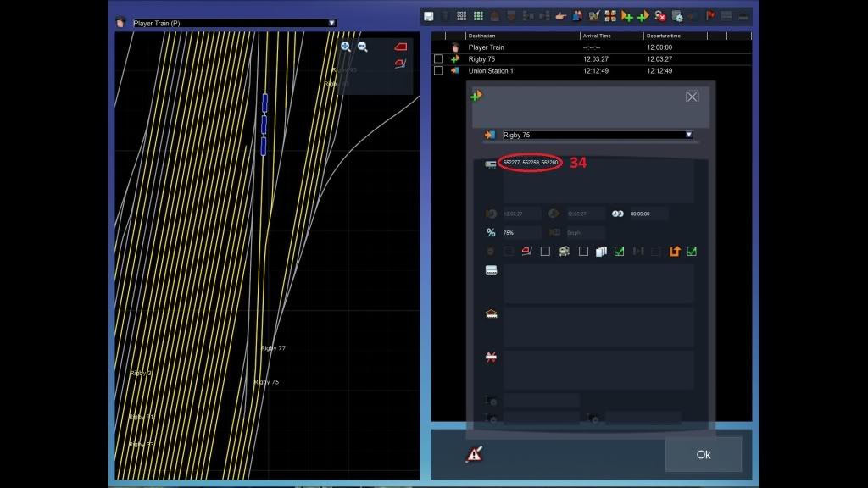The image size is (868, 488).
Task: Click the percent performance icon
Action: coord(491,232)
